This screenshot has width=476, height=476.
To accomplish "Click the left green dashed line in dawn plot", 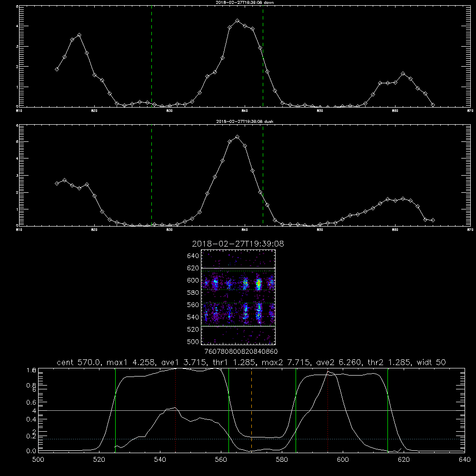I will pos(151,56).
